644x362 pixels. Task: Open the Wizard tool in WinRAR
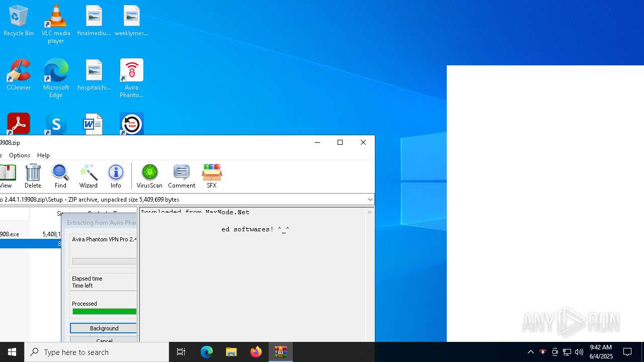click(x=88, y=176)
